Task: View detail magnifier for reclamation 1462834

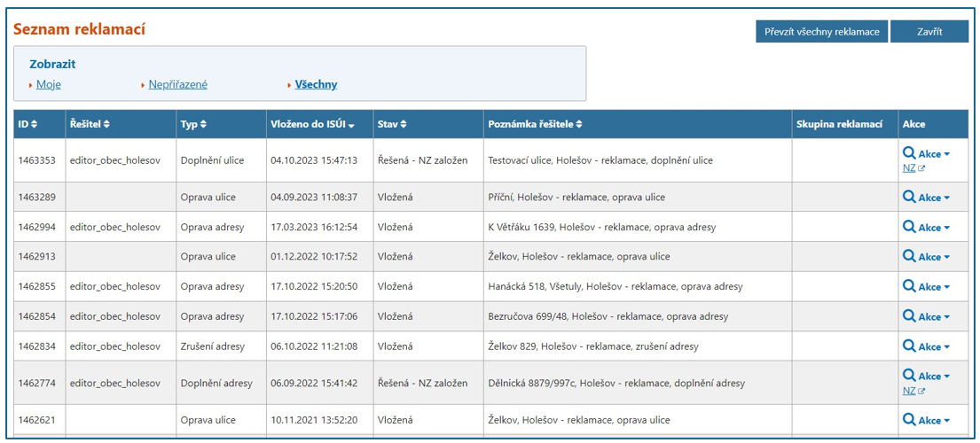Action: pyautogui.click(x=909, y=346)
